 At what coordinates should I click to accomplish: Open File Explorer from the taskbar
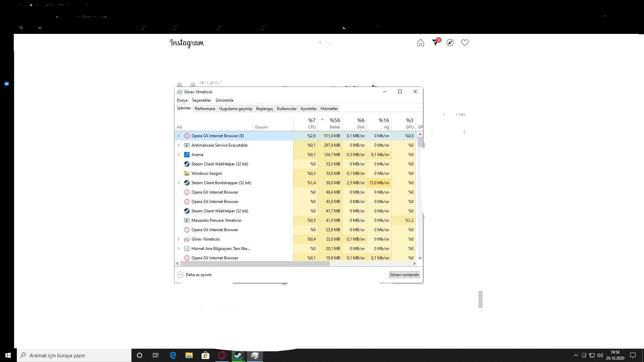pyautogui.click(x=189, y=355)
